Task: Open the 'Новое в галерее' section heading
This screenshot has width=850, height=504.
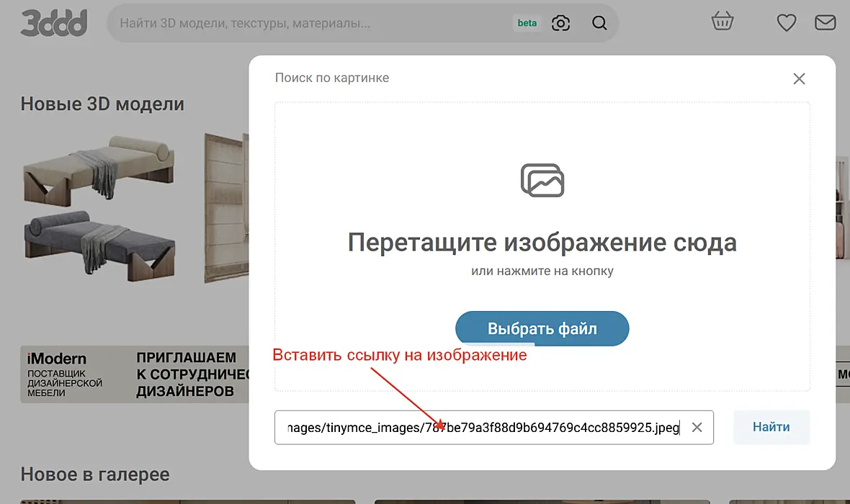Action: (95, 474)
